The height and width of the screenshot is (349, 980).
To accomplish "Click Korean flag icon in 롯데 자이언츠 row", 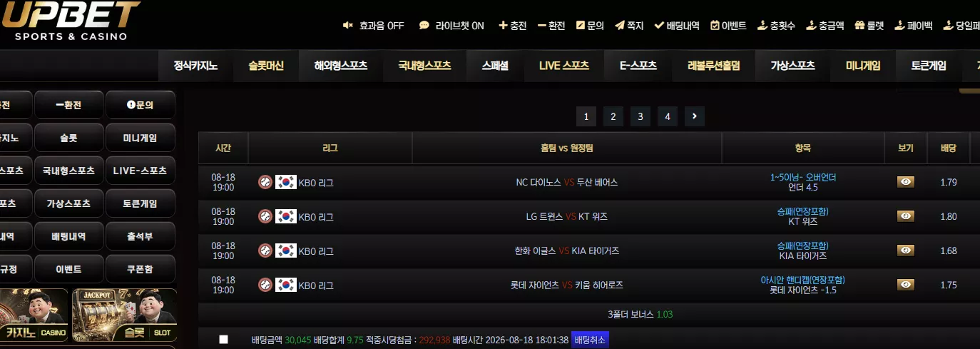I will click(286, 285).
